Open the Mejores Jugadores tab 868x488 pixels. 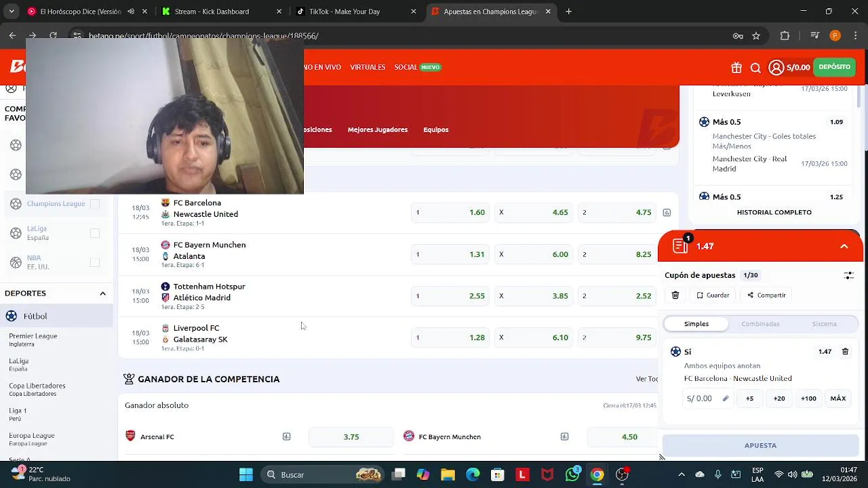coord(378,129)
